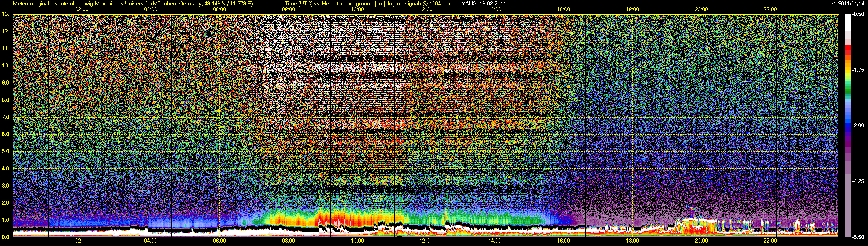The image size is (868, 246).
Task: Click the "9.0" height axis label
Action: pyautogui.click(x=5, y=82)
